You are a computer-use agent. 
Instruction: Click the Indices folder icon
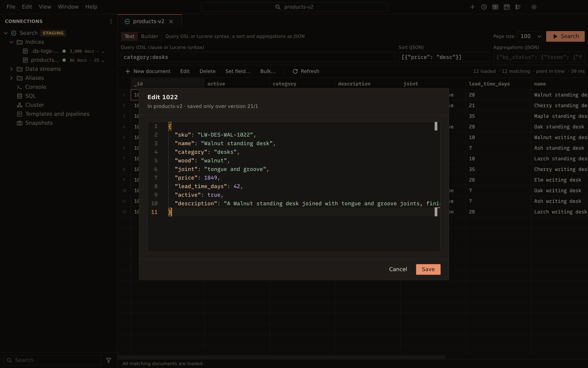click(20, 42)
